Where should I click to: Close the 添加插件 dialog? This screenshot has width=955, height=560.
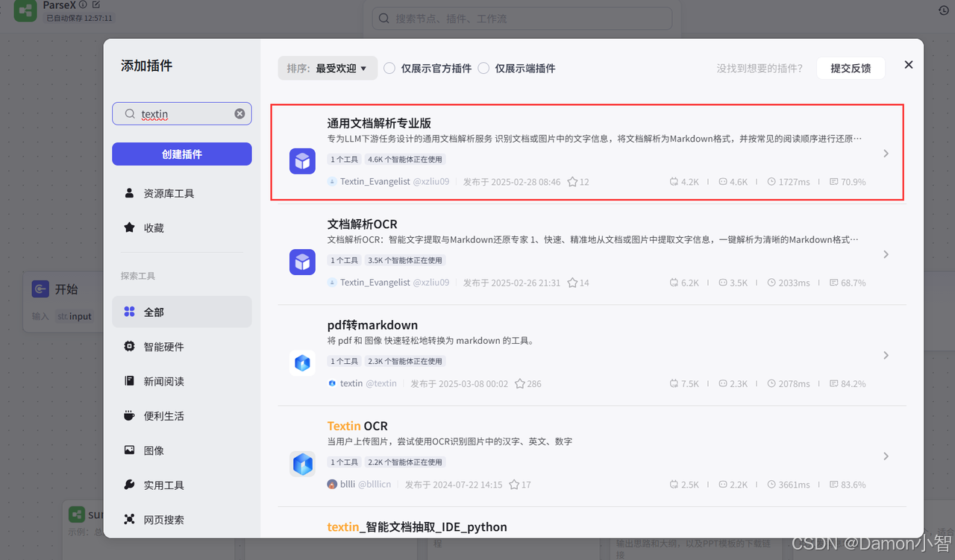point(909,65)
